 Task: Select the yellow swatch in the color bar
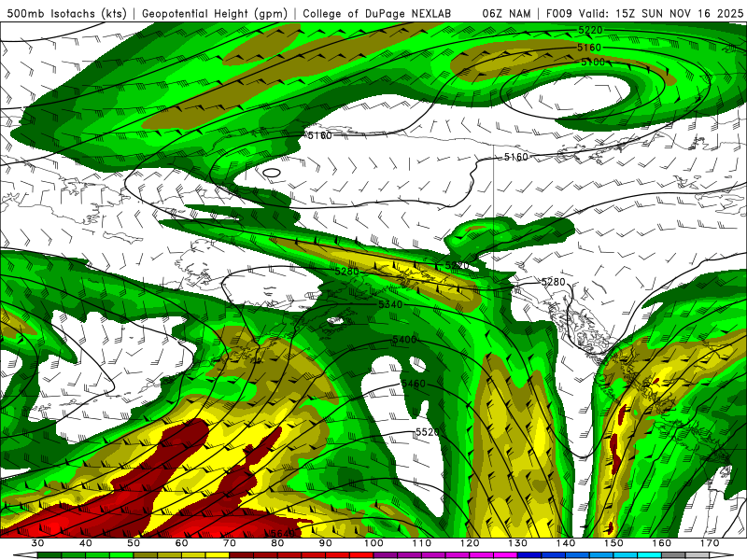tap(218, 555)
